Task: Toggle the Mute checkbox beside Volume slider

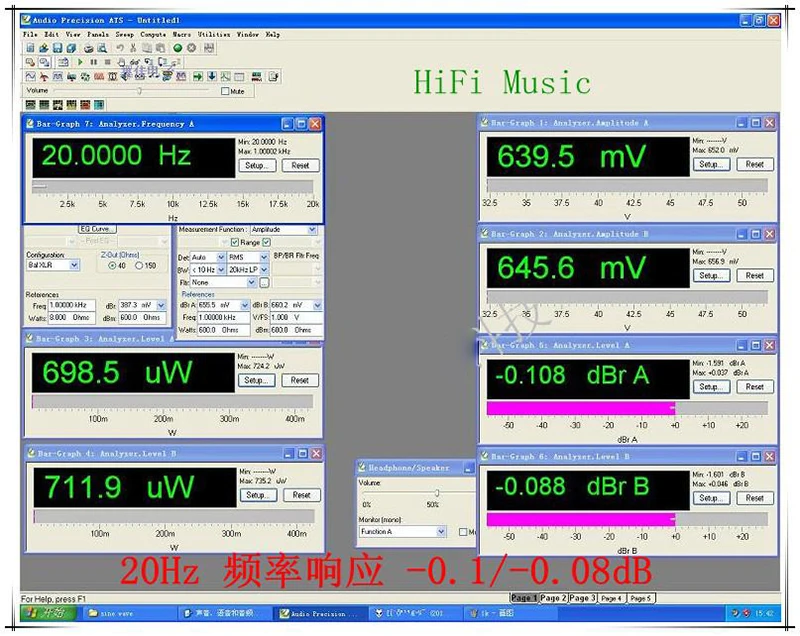Action: click(x=225, y=91)
